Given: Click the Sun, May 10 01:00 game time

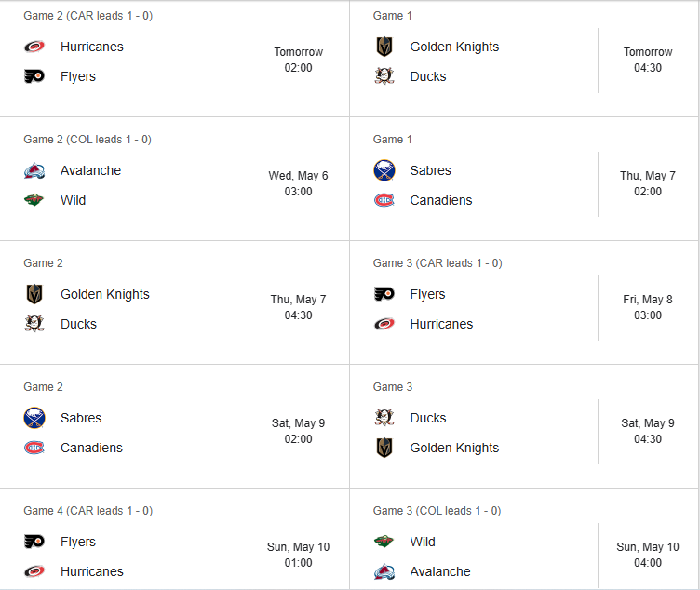Looking at the screenshot, I should click(298, 555).
